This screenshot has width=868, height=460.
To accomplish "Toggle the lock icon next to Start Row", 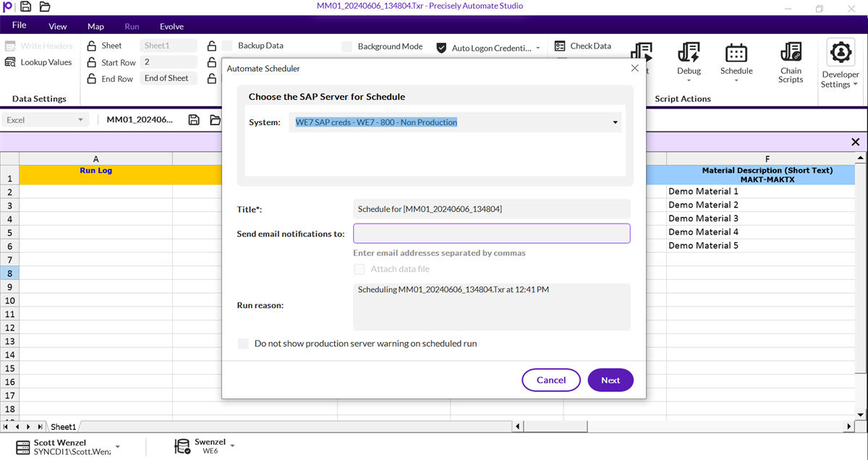I will (x=92, y=62).
